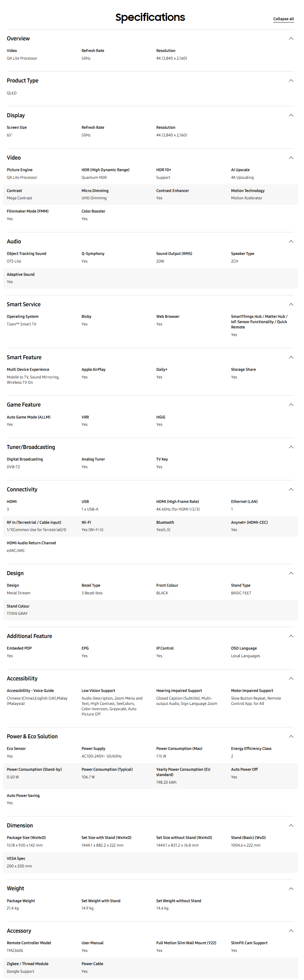The image size is (304, 980).
Task: Collapse the Video section chevron
Action: (x=291, y=158)
